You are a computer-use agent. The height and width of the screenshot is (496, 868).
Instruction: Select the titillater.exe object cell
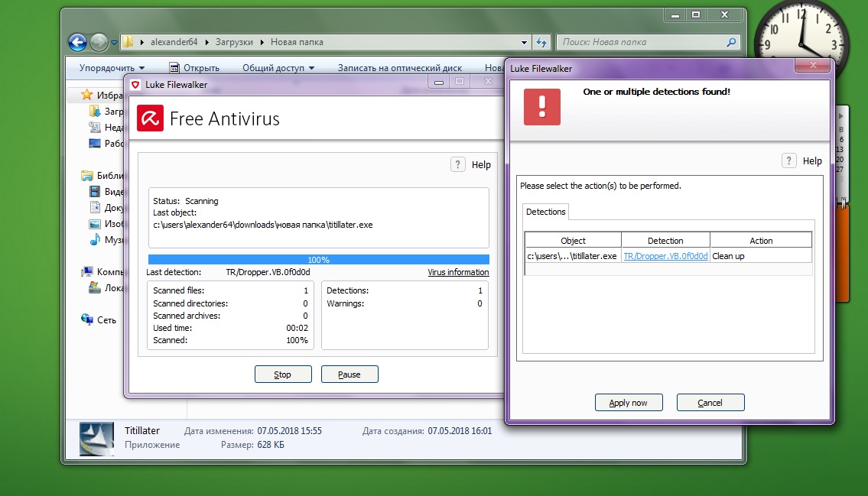click(573, 256)
